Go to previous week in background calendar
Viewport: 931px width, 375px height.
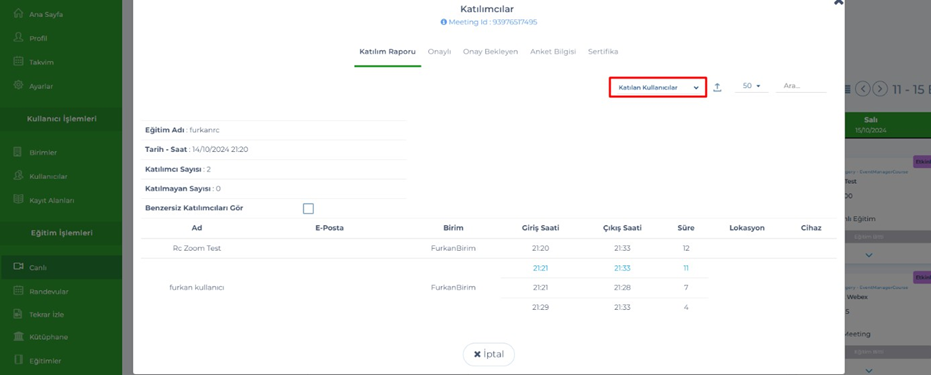tap(863, 89)
